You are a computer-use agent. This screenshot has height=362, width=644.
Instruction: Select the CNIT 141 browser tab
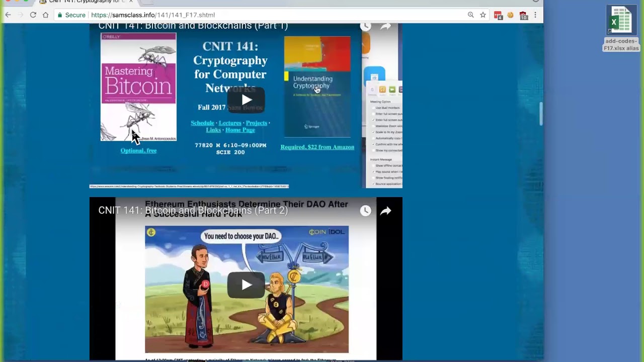click(86, 2)
